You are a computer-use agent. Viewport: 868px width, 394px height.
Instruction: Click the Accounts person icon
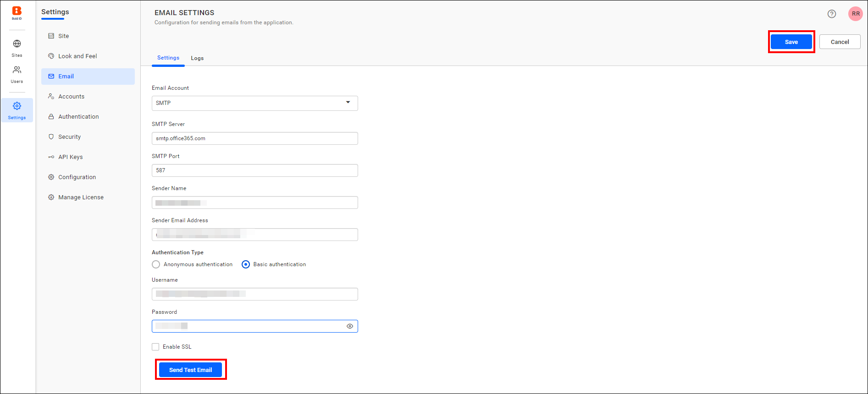coord(51,97)
